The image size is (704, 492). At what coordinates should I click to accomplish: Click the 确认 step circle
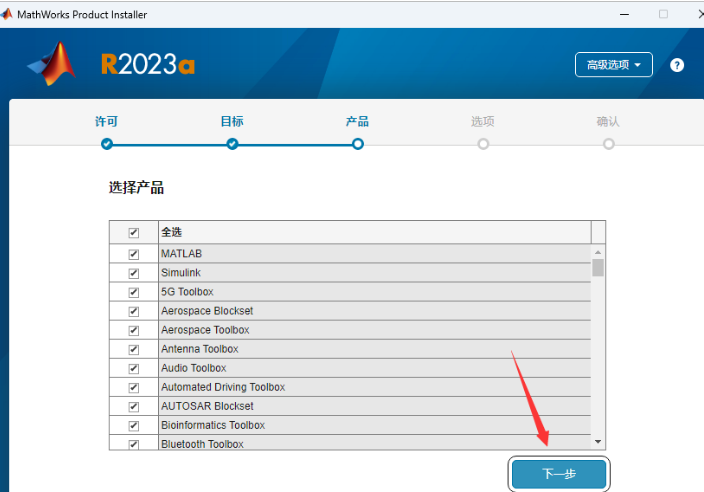point(609,144)
